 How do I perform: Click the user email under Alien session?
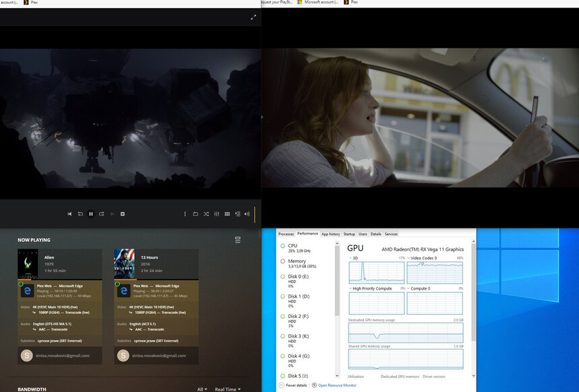coord(63,356)
